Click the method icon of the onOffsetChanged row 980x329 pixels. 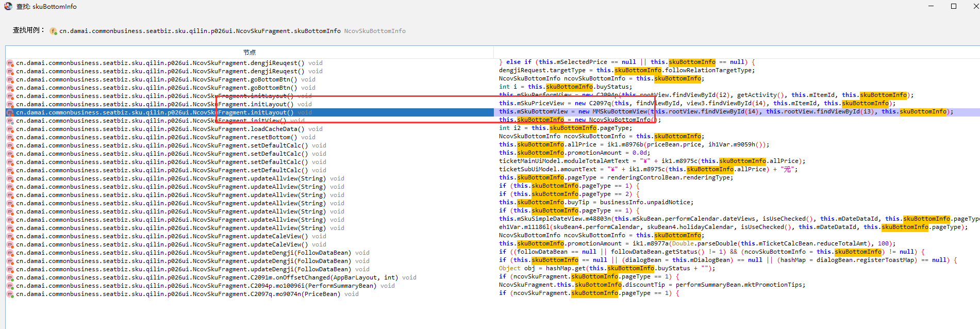tap(10, 278)
